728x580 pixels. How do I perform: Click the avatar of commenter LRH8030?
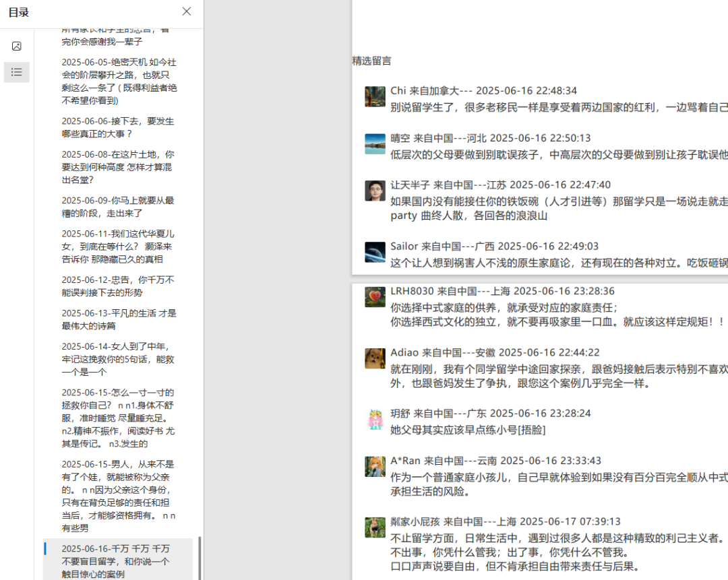(x=375, y=297)
